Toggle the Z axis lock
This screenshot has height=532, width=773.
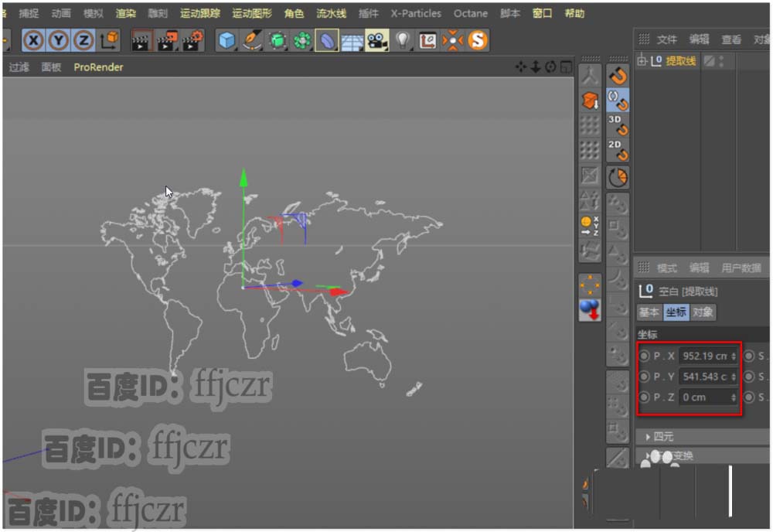[x=83, y=40]
